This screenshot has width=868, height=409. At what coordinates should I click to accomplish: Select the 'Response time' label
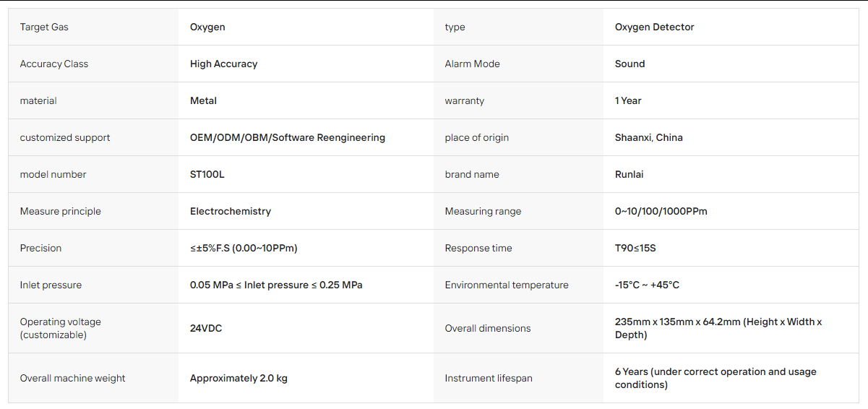[x=478, y=248]
